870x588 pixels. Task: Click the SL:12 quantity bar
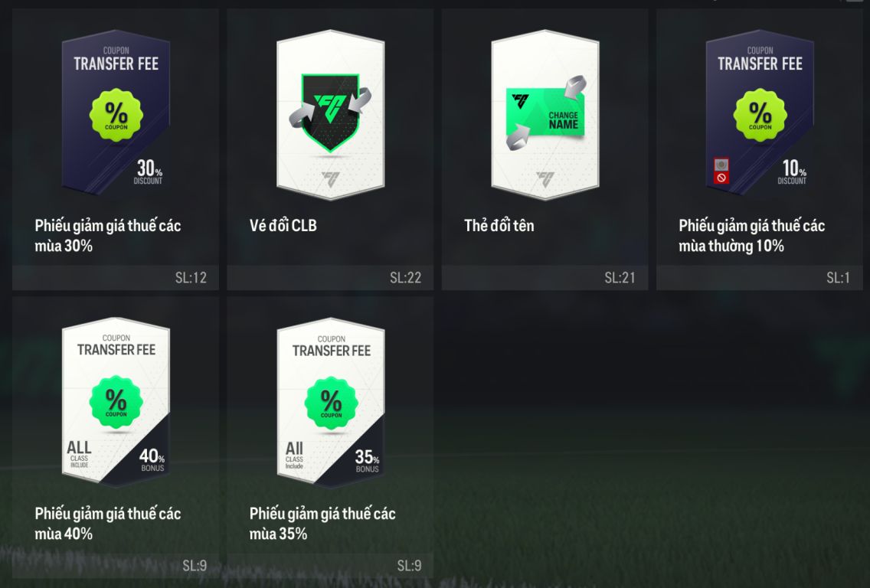click(116, 277)
